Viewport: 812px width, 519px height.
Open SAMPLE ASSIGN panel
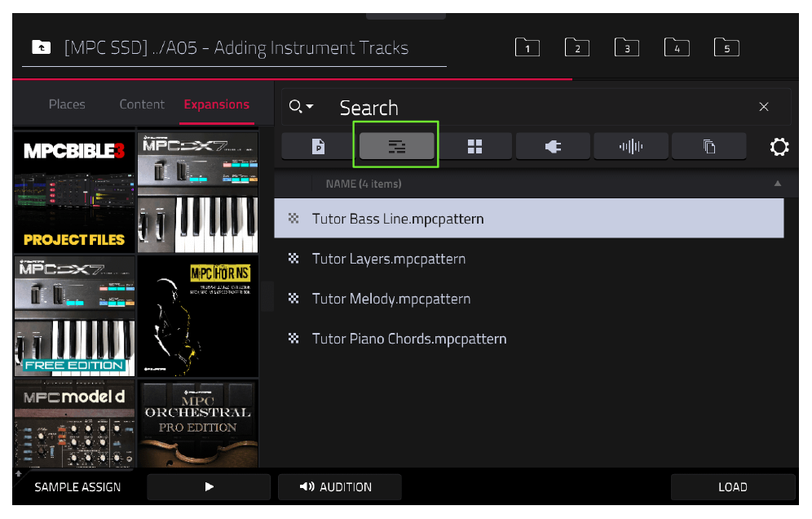pos(77,487)
